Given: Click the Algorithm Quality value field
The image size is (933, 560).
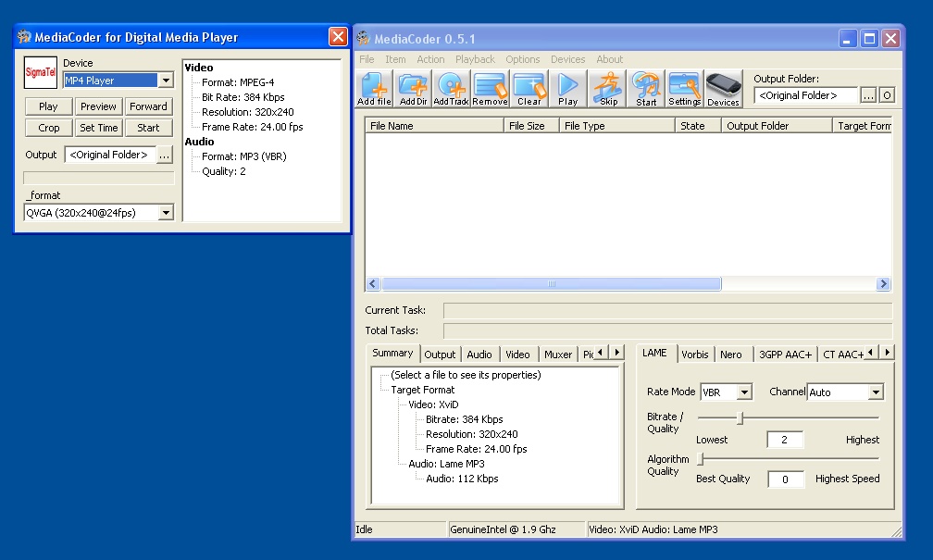Looking at the screenshot, I should (786, 479).
